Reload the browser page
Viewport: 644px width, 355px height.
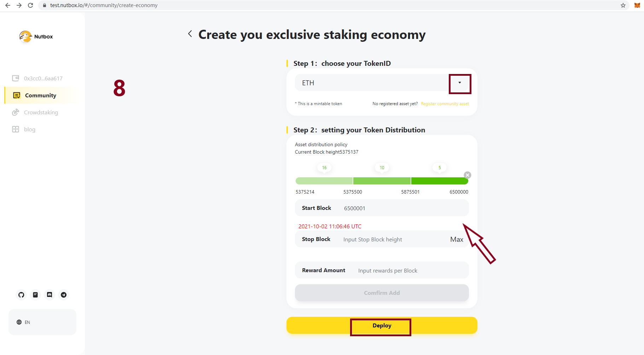pos(30,5)
